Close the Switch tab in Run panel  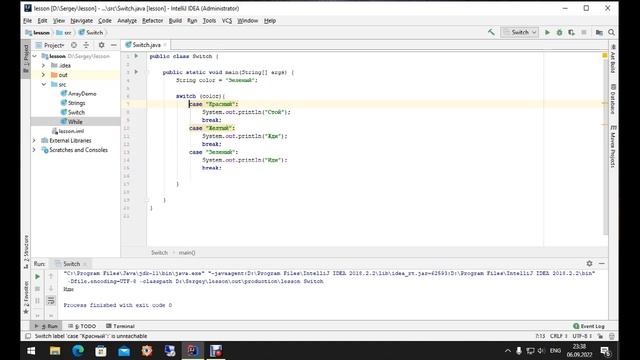click(x=85, y=264)
